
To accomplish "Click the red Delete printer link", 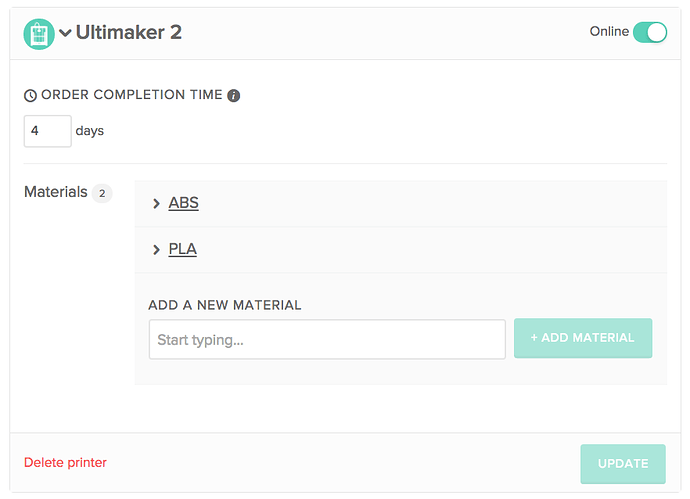I will [65, 463].
